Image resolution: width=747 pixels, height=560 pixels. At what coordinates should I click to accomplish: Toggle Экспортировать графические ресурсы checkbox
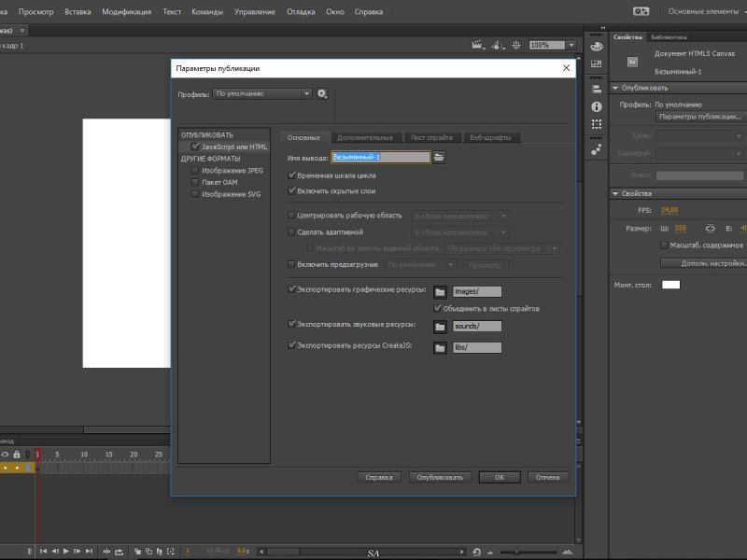coord(291,289)
